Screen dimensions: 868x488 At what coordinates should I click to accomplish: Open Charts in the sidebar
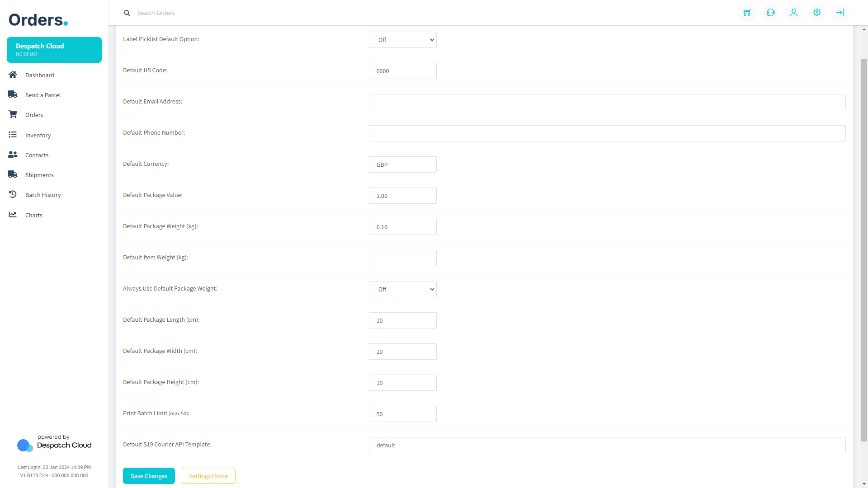point(34,215)
